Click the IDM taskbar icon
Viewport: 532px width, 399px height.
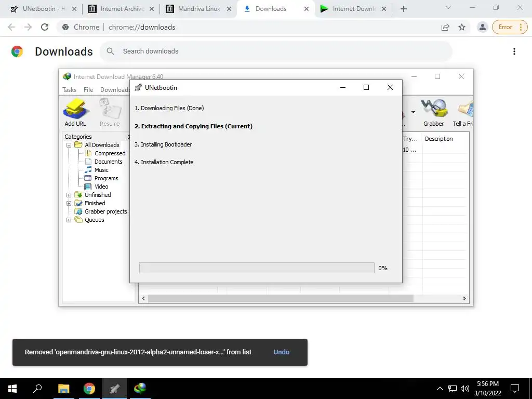140,389
